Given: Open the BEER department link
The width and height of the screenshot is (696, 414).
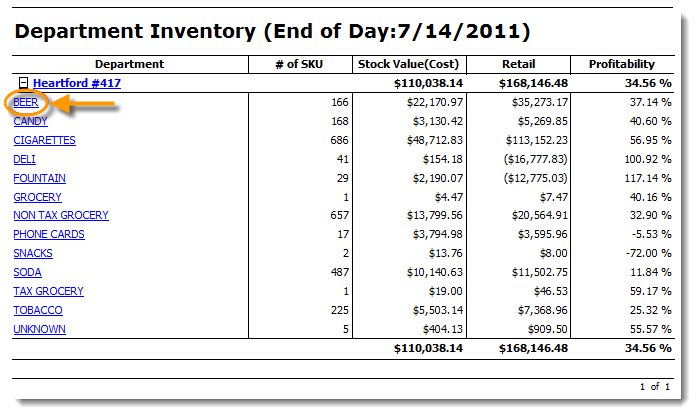Looking at the screenshot, I should pyautogui.click(x=25, y=102).
